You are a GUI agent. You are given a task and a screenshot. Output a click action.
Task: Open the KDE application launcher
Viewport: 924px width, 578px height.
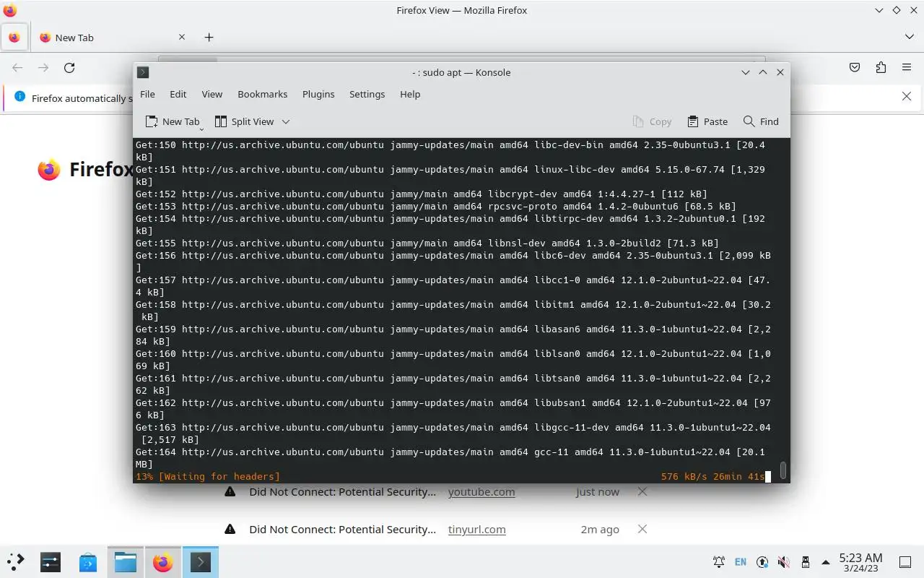pos(16,561)
